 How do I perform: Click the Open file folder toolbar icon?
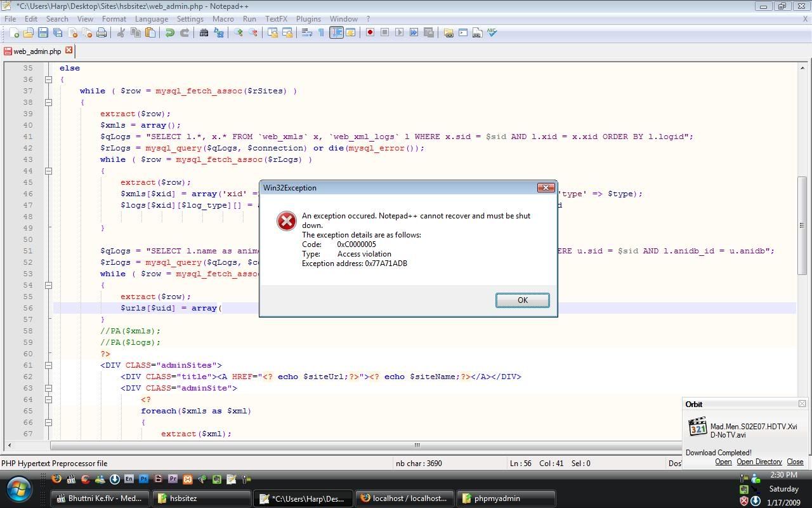pos(29,32)
